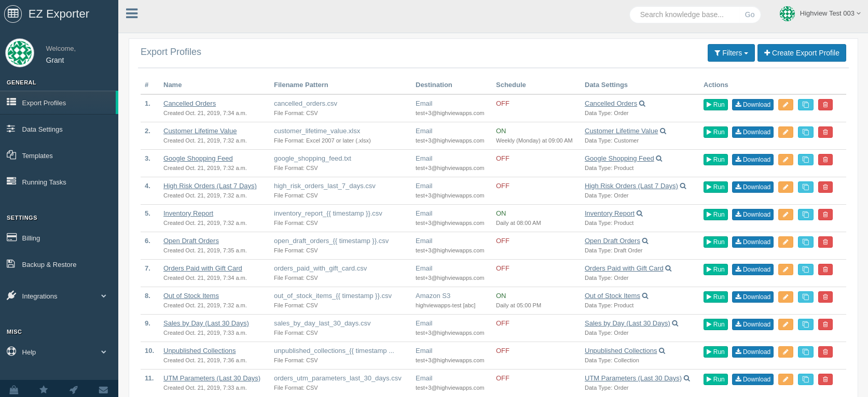
Task: Click the star icon in sidebar footer
Action: [44, 390]
